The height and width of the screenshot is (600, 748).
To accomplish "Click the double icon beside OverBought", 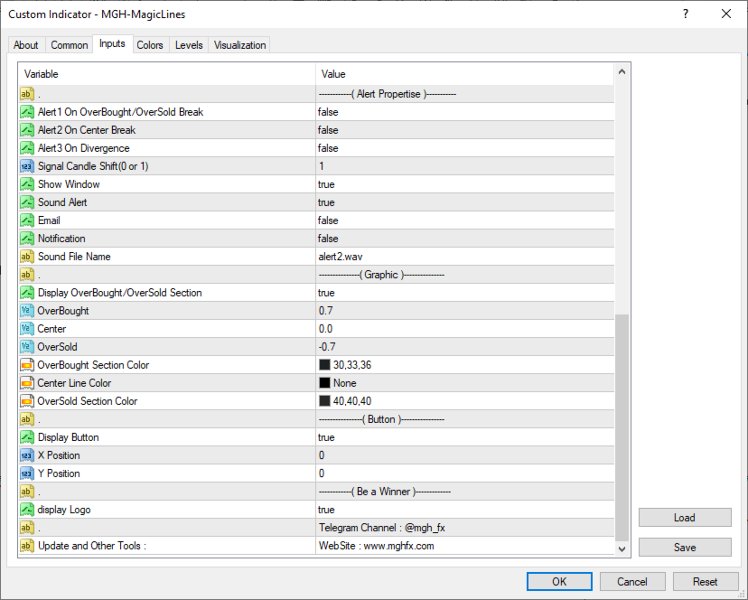I will click(27, 311).
